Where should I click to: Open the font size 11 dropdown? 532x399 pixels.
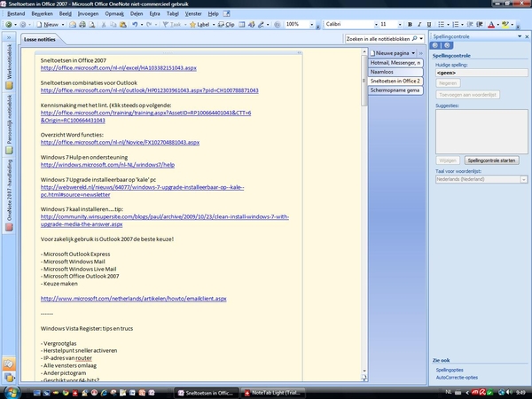pyautogui.click(x=400, y=25)
